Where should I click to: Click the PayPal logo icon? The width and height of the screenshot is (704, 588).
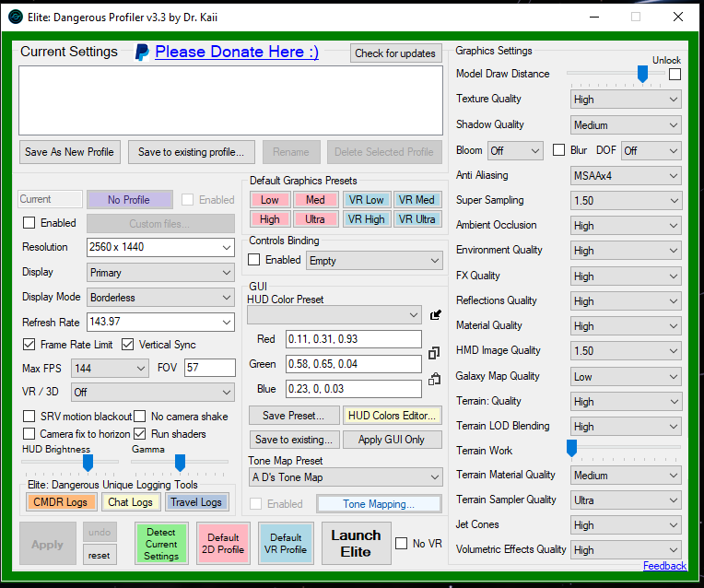[142, 53]
